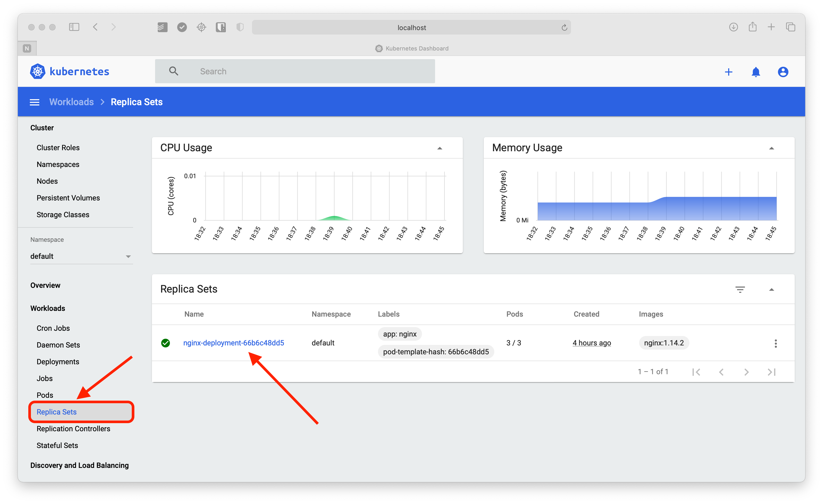Screen dimensions: 823x504
Task: Go to last page of results
Action: (x=771, y=372)
